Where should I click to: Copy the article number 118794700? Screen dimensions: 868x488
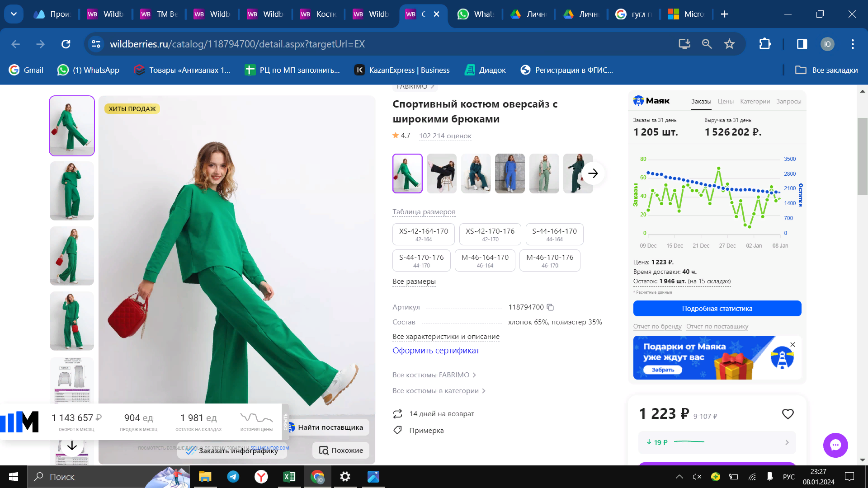tap(550, 307)
